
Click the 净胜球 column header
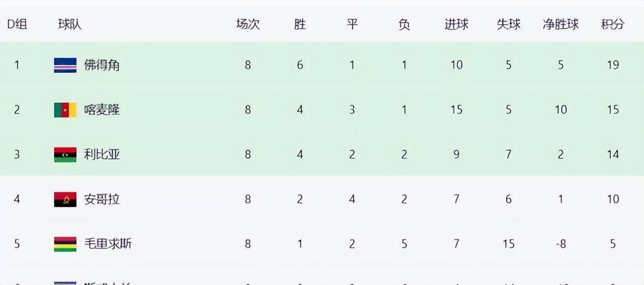(560, 24)
